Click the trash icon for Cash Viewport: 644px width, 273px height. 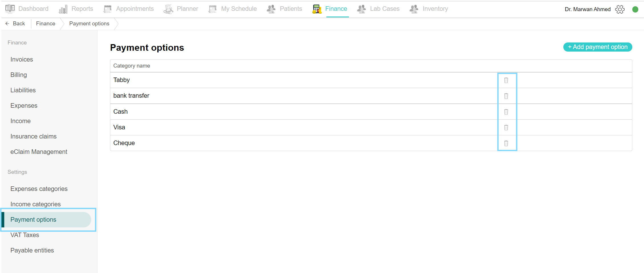pos(506,112)
